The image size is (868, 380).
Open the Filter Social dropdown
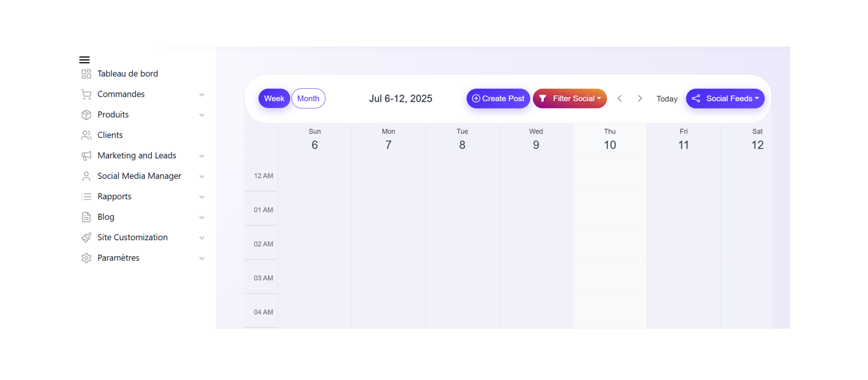tap(570, 98)
